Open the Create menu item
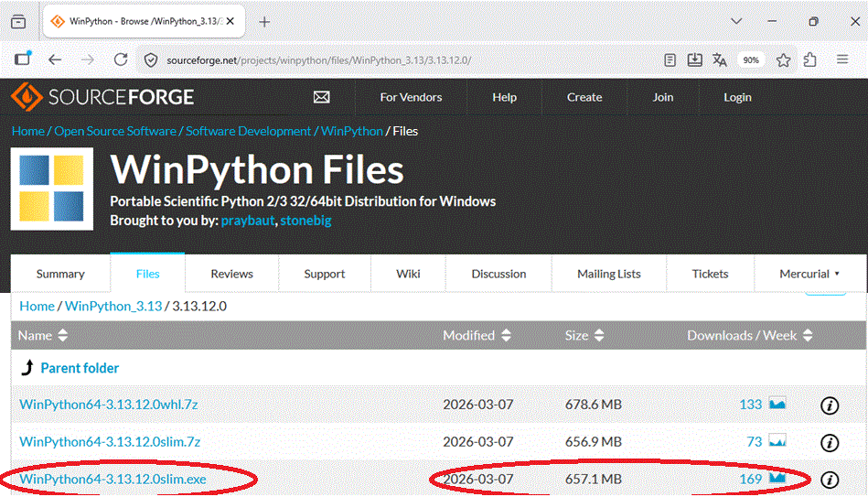Screen dimensions: 868x497 tap(584, 97)
